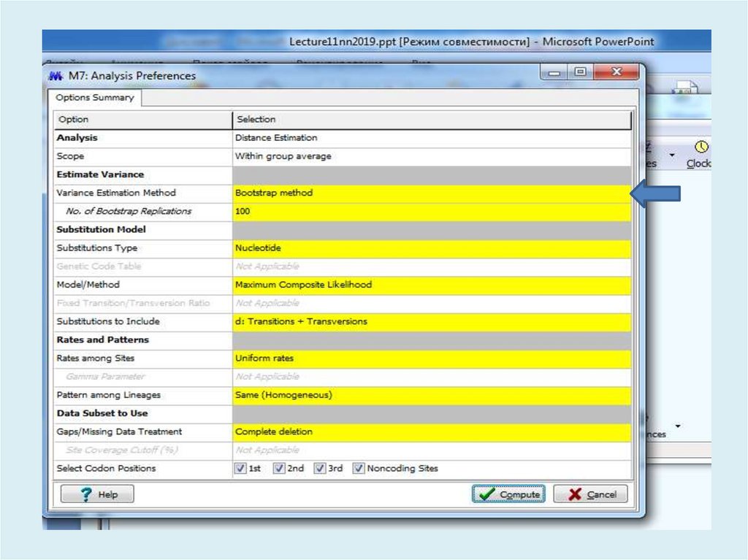Uncheck the 2nd codon position checkbox
The height and width of the screenshot is (560, 748).
[x=279, y=469]
